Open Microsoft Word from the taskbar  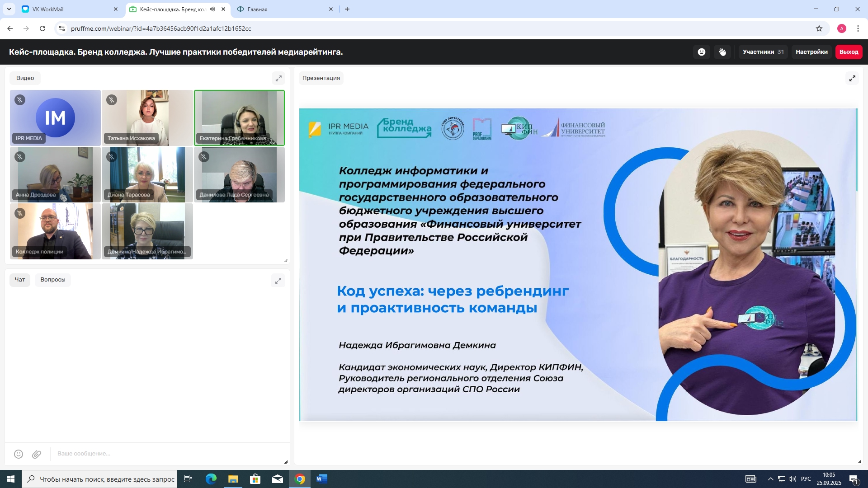[321, 479]
